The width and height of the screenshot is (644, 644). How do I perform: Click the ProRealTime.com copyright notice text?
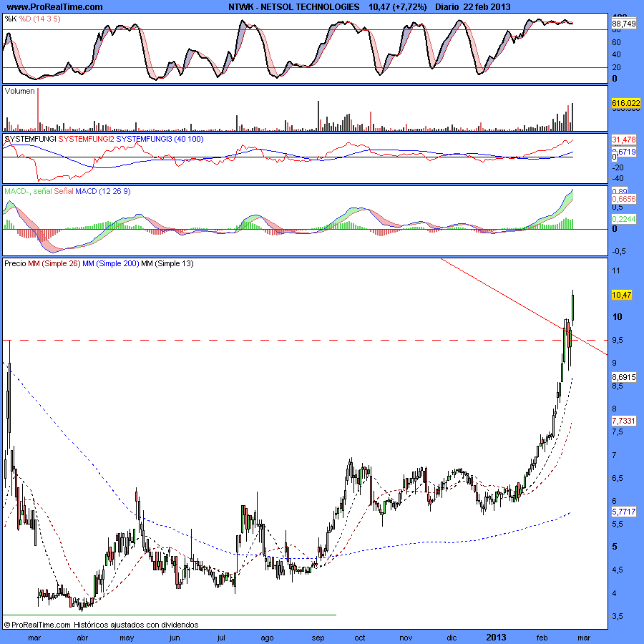[x=101, y=625]
